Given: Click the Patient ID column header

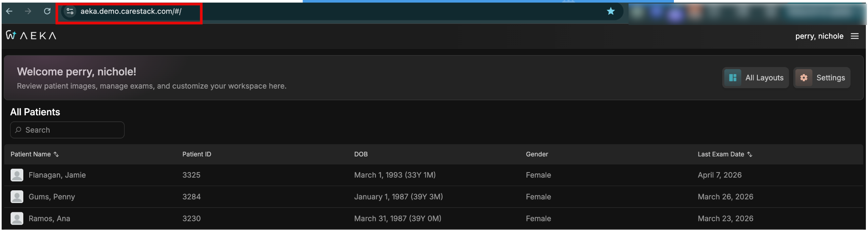Looking at the screenshot, I should [197, 154].
